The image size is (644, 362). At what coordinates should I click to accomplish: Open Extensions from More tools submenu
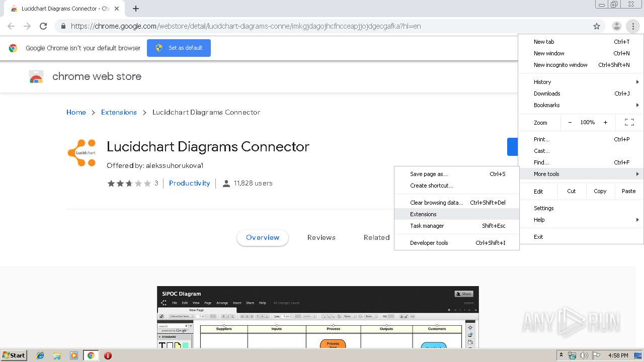(x=457, y=214)
